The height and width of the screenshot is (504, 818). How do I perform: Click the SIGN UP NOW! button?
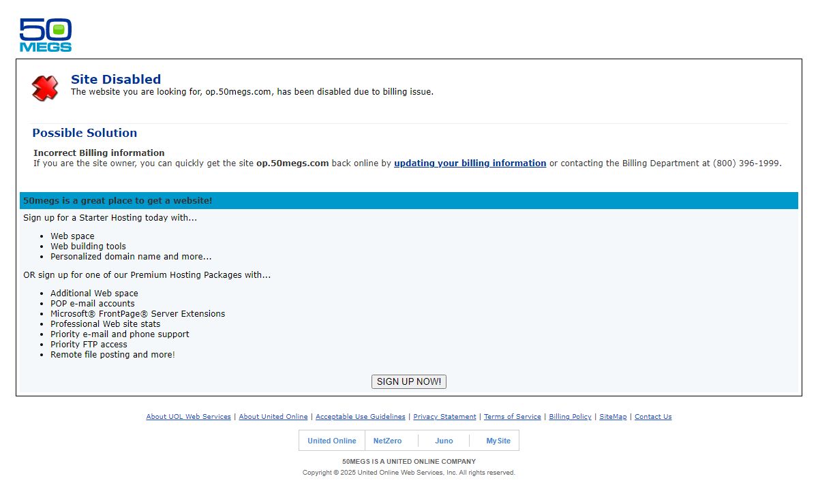(x=409, y=381)
